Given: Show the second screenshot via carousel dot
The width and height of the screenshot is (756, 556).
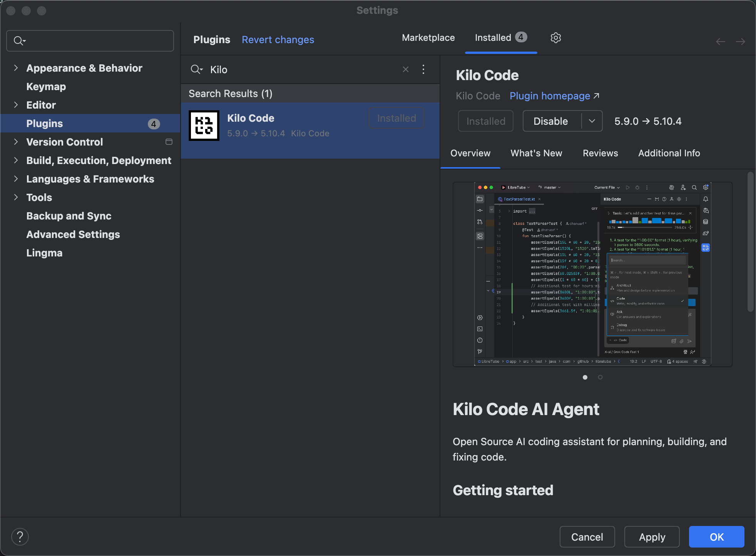Looking at the screenshot, I should 600,377.
